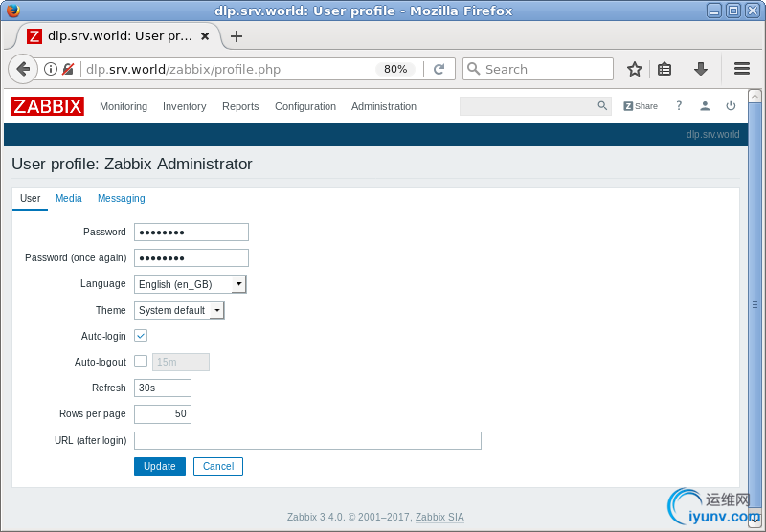Open Zabbix help question mark
766x532 pixels.
tap(679, 105)
